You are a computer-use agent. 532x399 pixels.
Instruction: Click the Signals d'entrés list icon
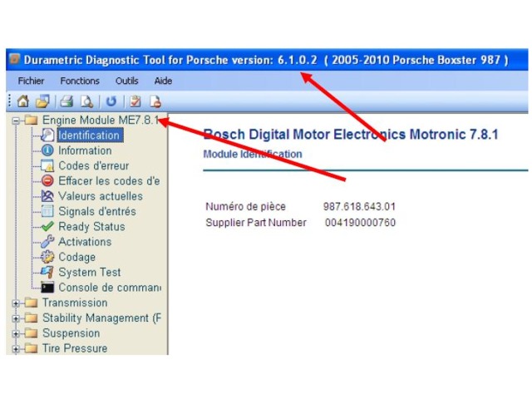coord(47,211)
